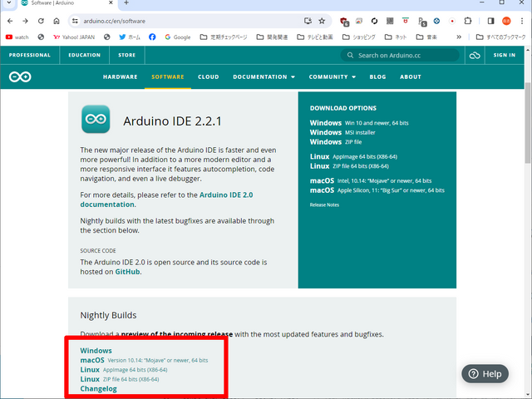Click the Help button

point(484,373)
